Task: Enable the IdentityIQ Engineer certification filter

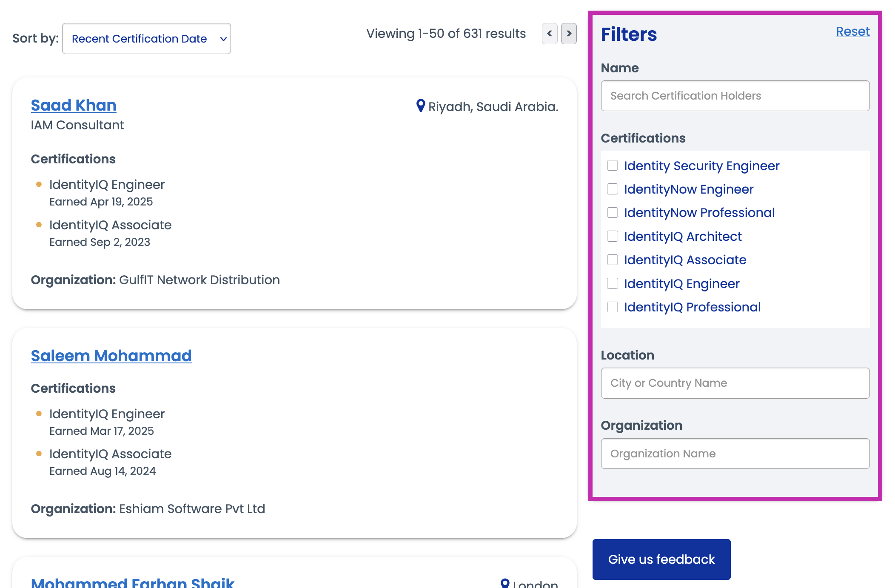Action: [x=613, y=283]
